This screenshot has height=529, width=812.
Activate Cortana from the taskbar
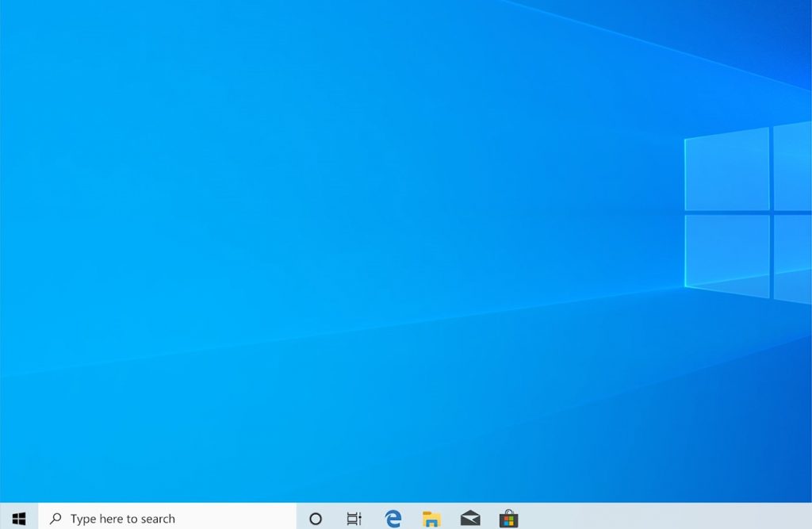click(x=316, y=518)
